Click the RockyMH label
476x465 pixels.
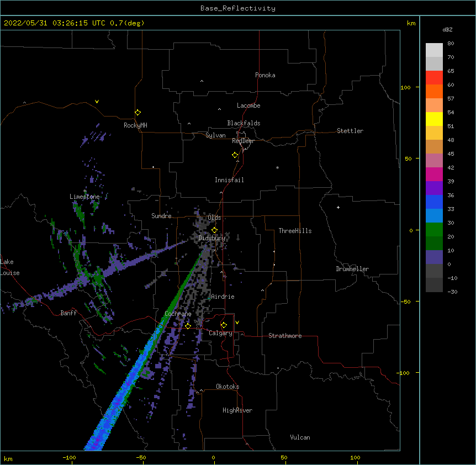tap(135, 125)
